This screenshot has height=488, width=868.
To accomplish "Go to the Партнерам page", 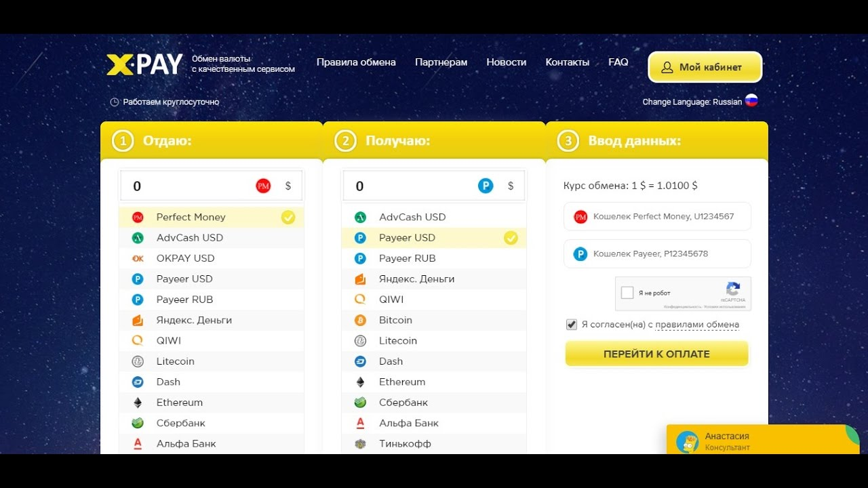I will [441, 62].
